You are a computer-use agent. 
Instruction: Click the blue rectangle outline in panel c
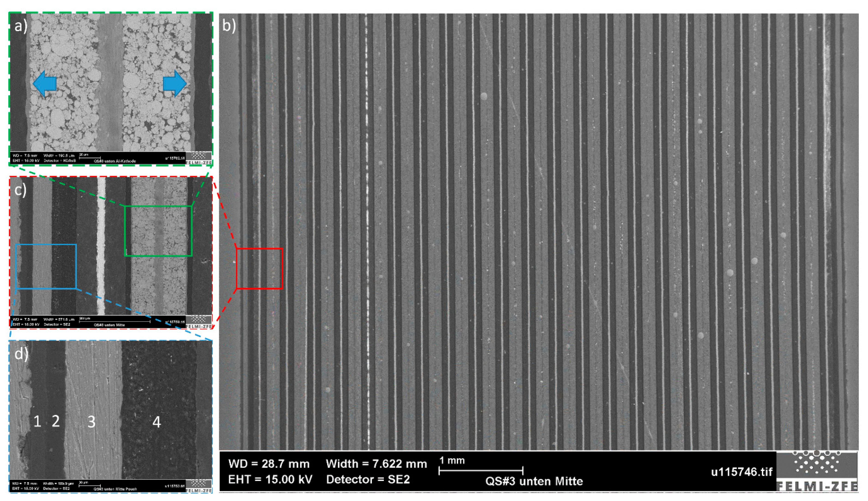46,266
